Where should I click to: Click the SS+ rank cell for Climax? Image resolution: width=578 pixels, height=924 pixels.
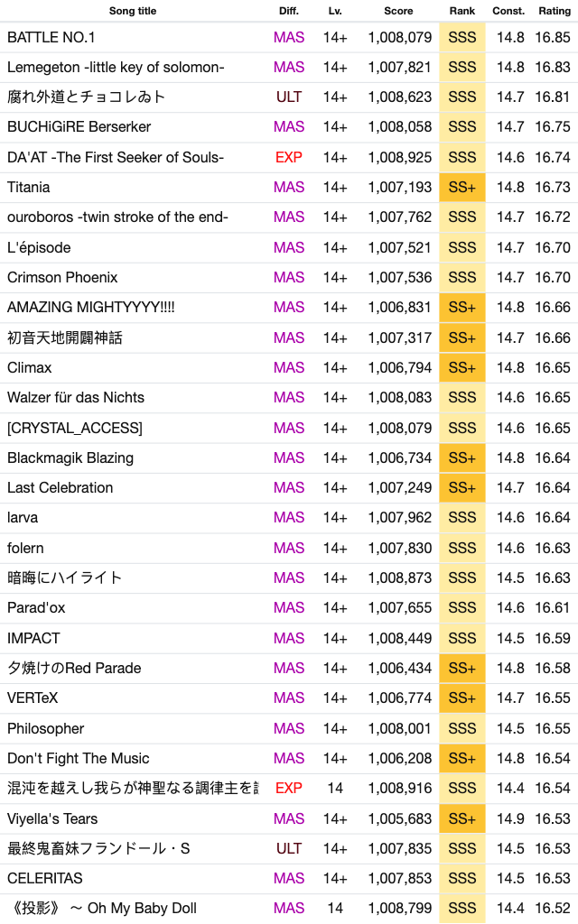click(462, 368)
